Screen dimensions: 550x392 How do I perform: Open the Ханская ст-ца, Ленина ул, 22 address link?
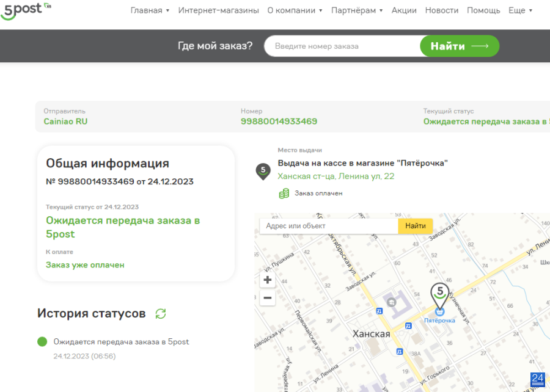(336, 176)
